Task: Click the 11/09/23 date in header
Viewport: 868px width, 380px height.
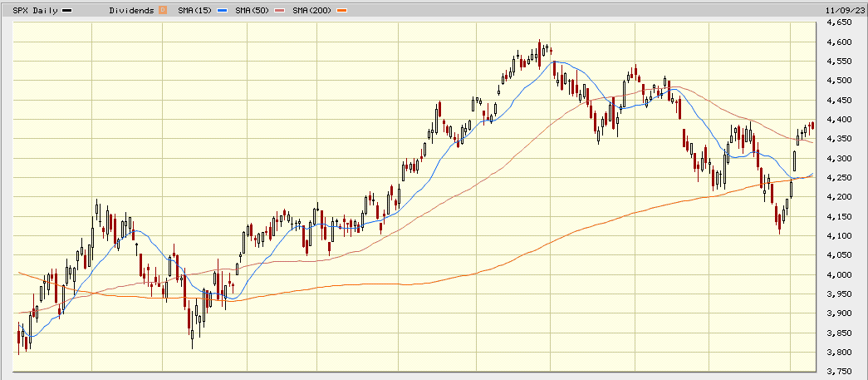Action: [844, 9]
